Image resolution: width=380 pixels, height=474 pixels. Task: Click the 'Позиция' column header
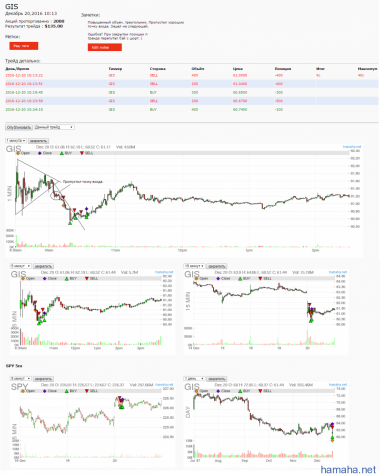click(283, 69)
